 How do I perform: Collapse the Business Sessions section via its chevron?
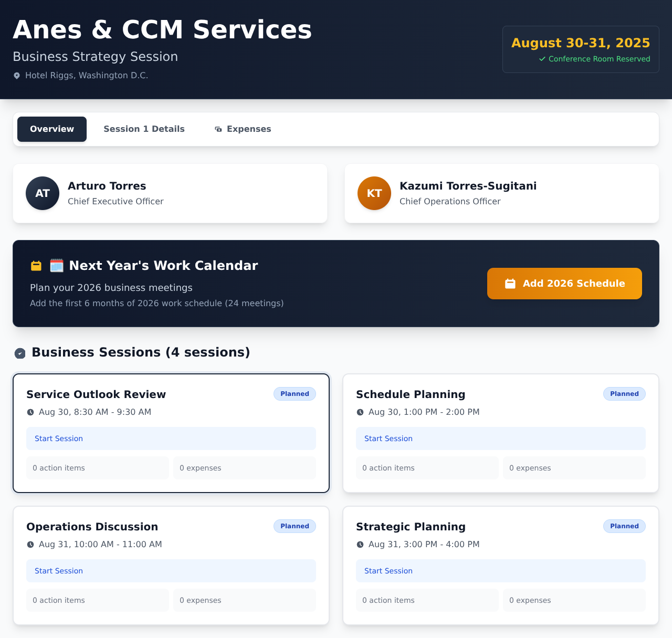(20, 353)
